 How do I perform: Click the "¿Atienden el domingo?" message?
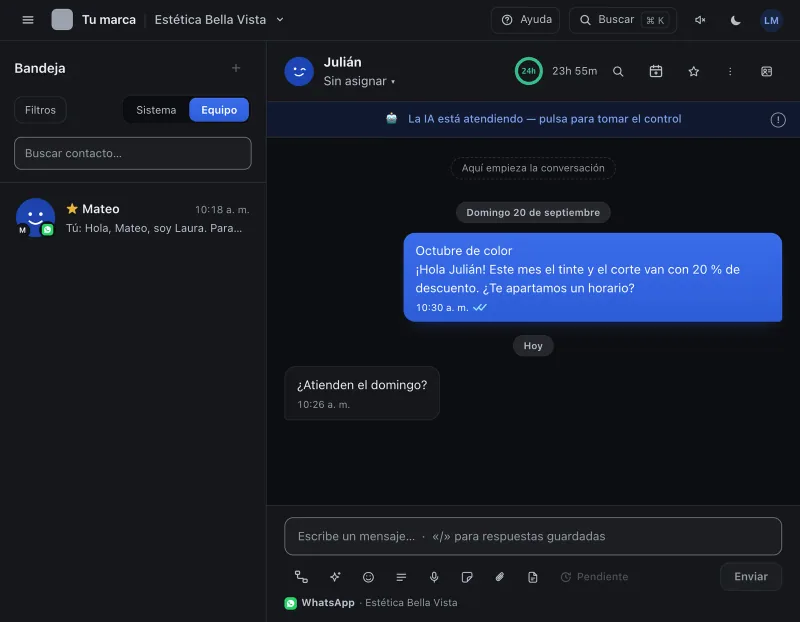coord(362,393)
